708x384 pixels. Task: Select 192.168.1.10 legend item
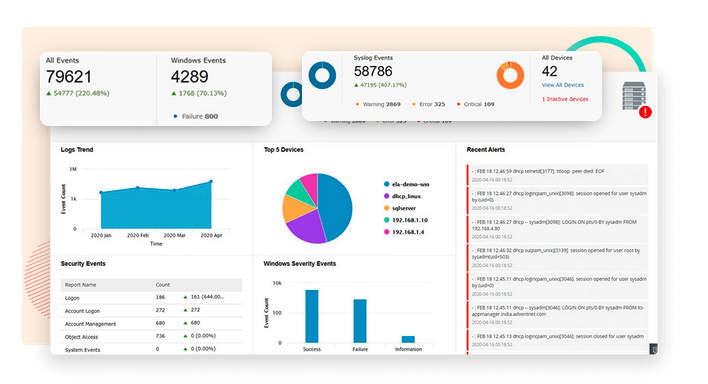tap(405, 220)
